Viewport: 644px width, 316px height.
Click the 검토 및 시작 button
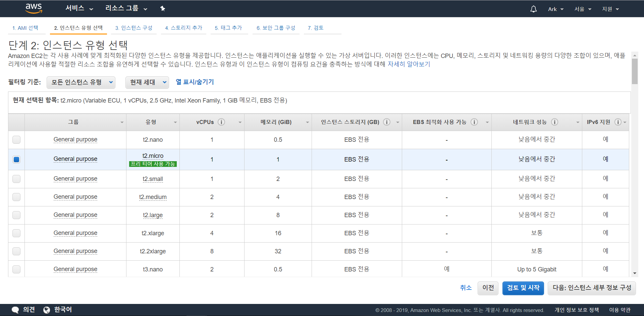click(x=523, y=288)
